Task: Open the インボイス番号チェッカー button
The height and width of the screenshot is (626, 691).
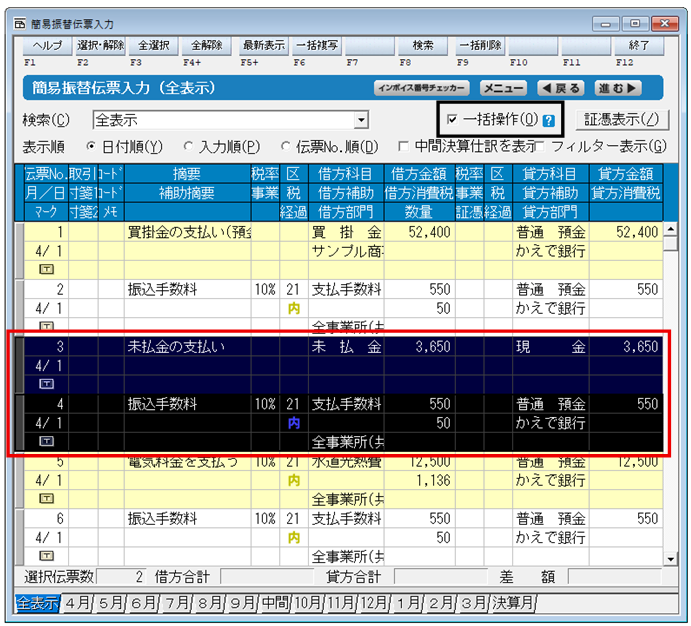Action: pos(422,88)
